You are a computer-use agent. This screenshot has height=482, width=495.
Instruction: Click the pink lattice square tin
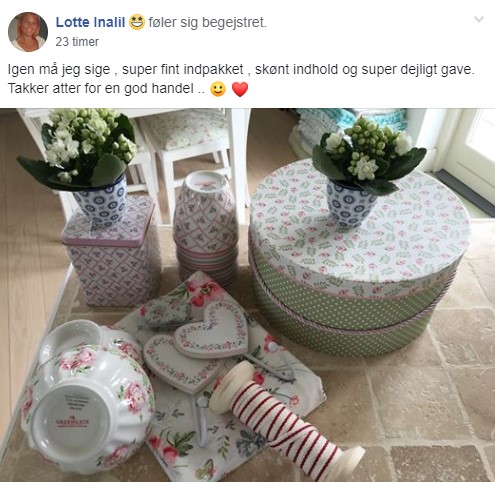pyautogui.click(x=109, y=253)
